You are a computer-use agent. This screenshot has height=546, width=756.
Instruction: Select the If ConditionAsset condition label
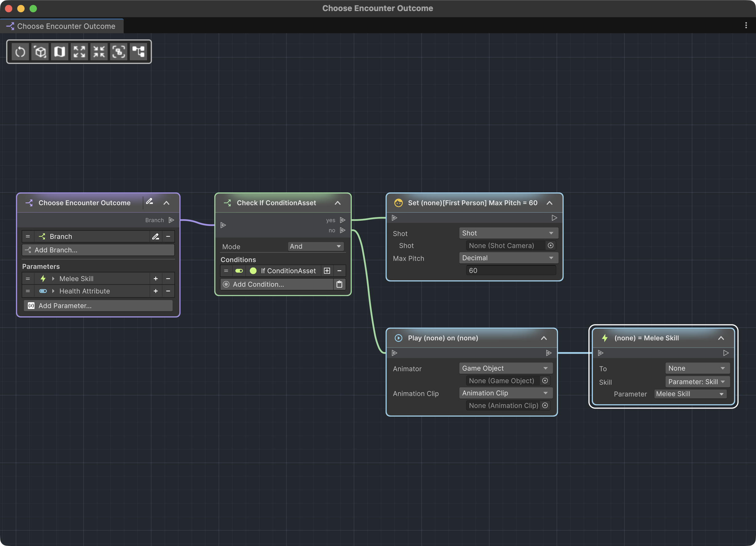point(288,271)
